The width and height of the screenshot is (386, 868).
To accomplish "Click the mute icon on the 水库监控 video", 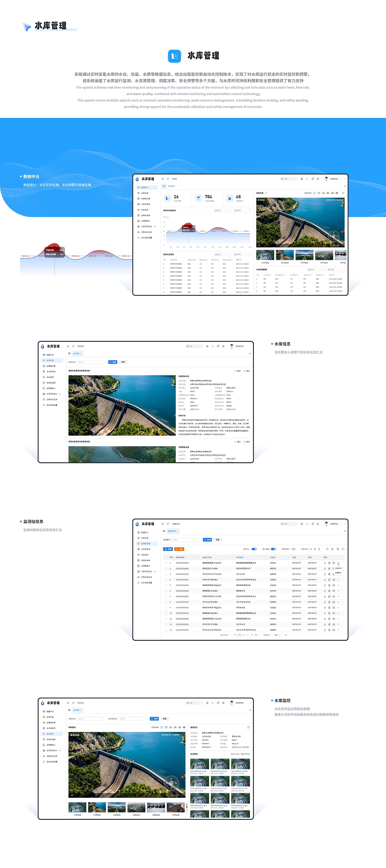I will click(x=172, y=795).
